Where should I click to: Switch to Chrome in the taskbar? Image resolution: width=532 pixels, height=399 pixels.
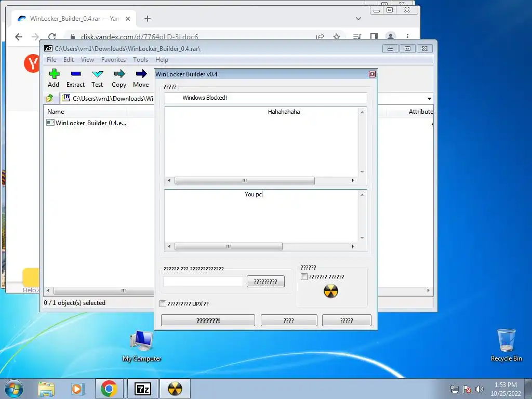tap(109, 389)
